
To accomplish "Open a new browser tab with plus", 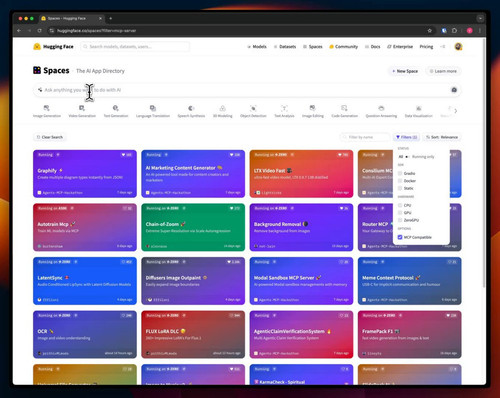I will coord(111,18).
